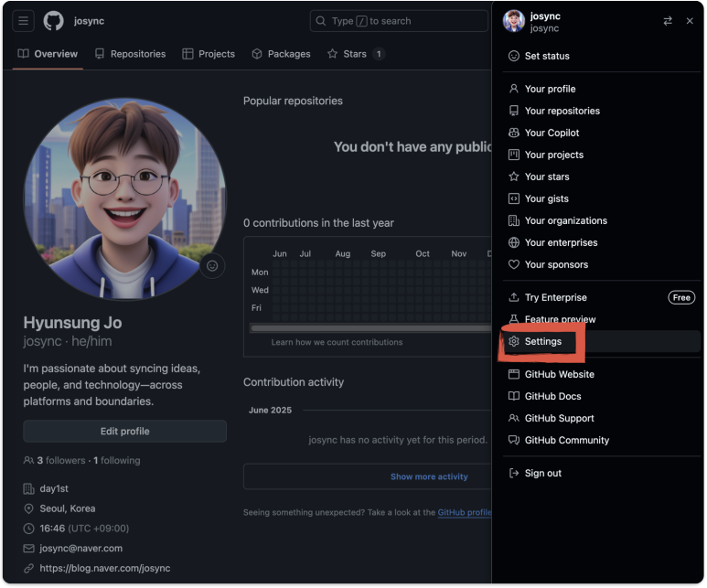Open Your stars menu entry
This screenshot has width=707, height=588.
pos(602,176)
